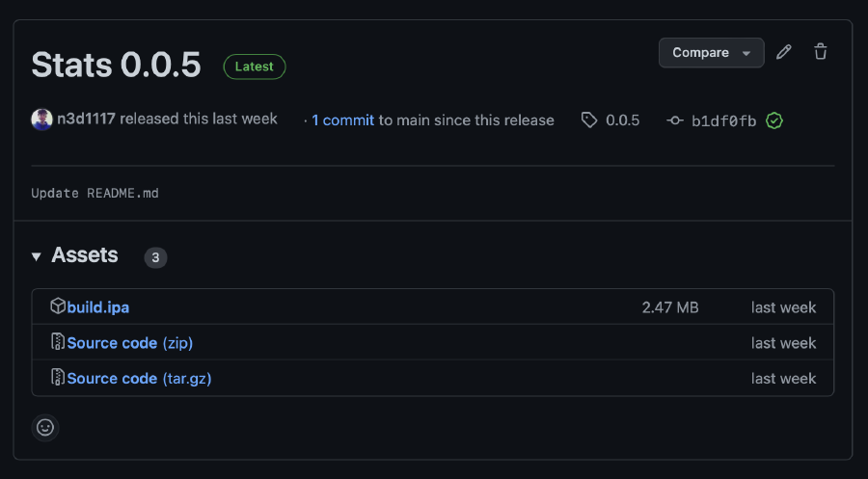Click the smiley add reaction icon
Image resolution: width=868 pixels, height=479 pixels.
point(45,427)
